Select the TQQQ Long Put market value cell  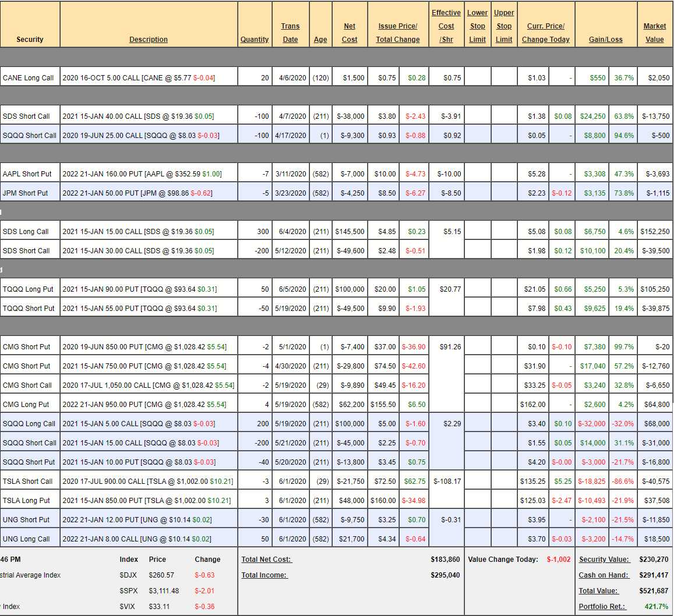(655, 289)
